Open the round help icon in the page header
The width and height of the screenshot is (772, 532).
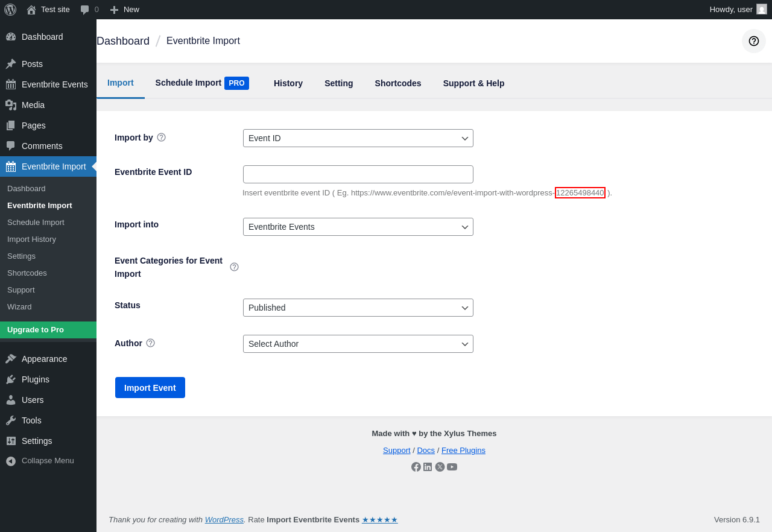pos(754,41)
